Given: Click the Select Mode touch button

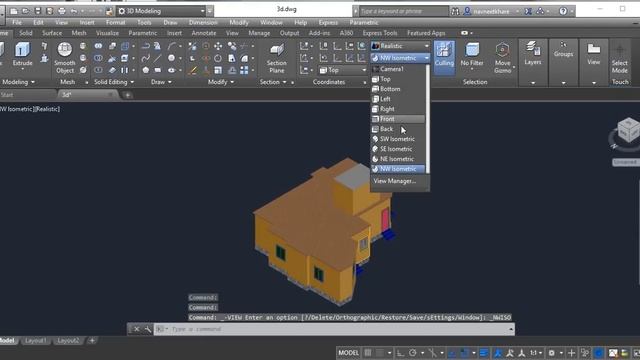Looking at the screenshot, I should coord(619,59).
